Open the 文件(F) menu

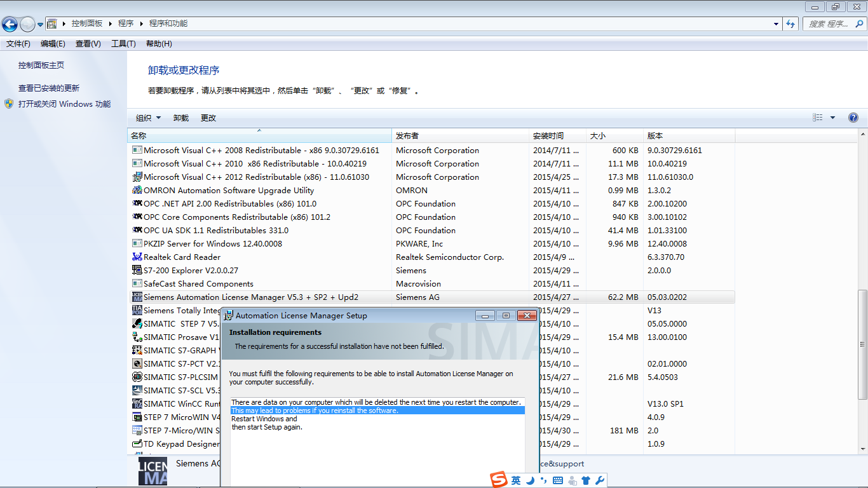click(x=18, y=44)
